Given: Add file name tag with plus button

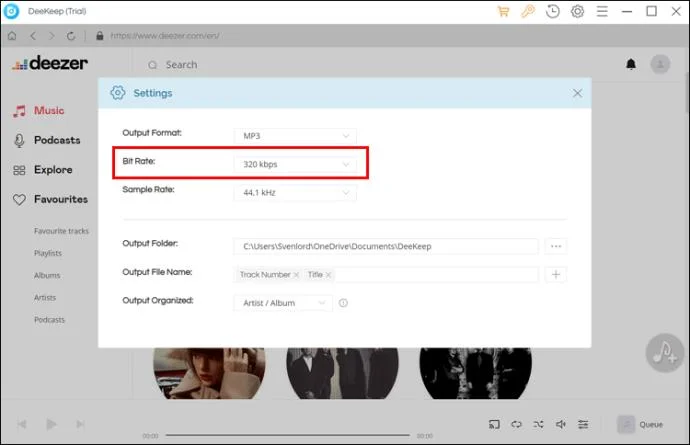Looking at the screenshot, I should pyautogui.click(x=556, y=274).
